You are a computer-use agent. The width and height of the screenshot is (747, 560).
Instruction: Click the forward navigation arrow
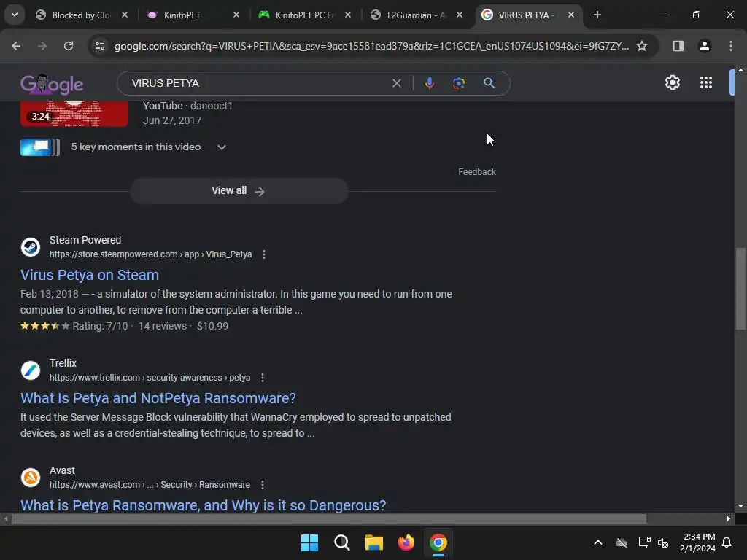point(42,46)
